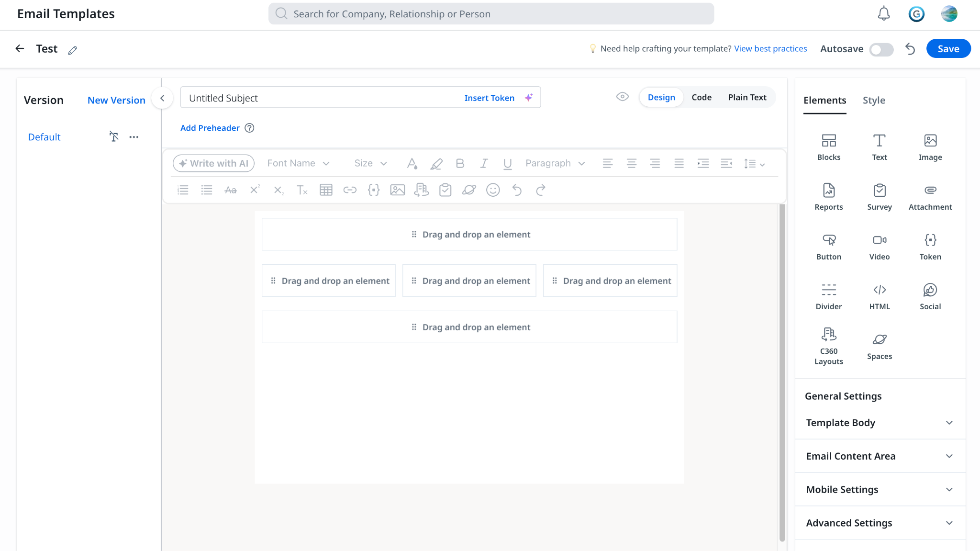Viewport: 980px width, 551px height.
Task: Align text center
Action: pos(632,164)
